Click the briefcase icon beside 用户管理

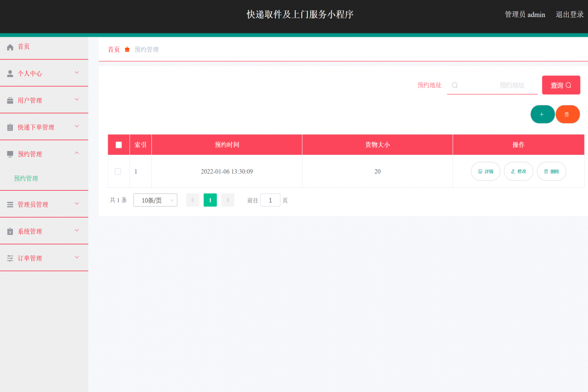(9, 100)
